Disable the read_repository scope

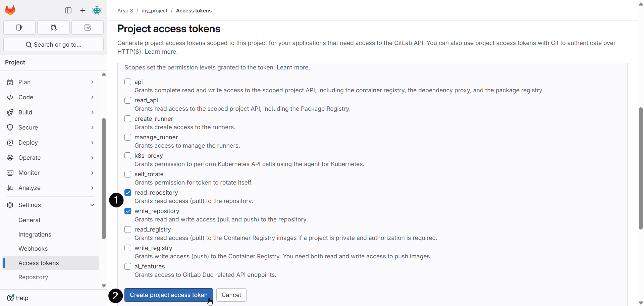[x=127, y=192]
